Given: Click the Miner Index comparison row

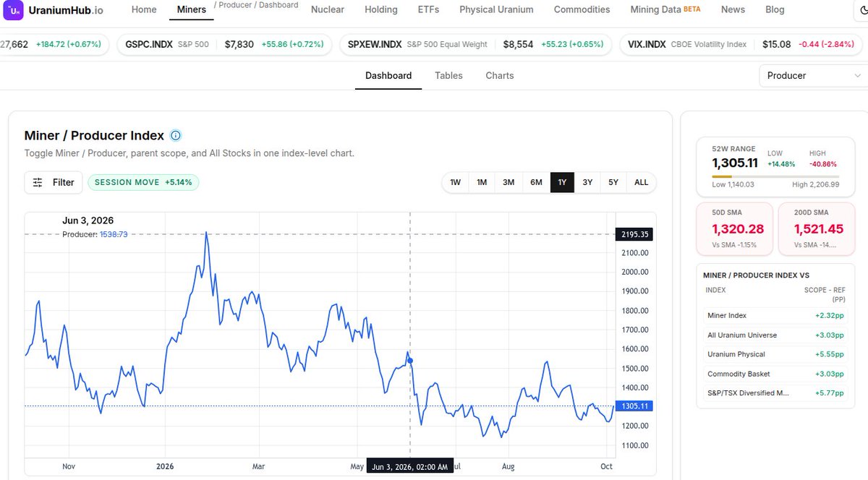Looking at the screenshot, I should click(x=775, y=315).
